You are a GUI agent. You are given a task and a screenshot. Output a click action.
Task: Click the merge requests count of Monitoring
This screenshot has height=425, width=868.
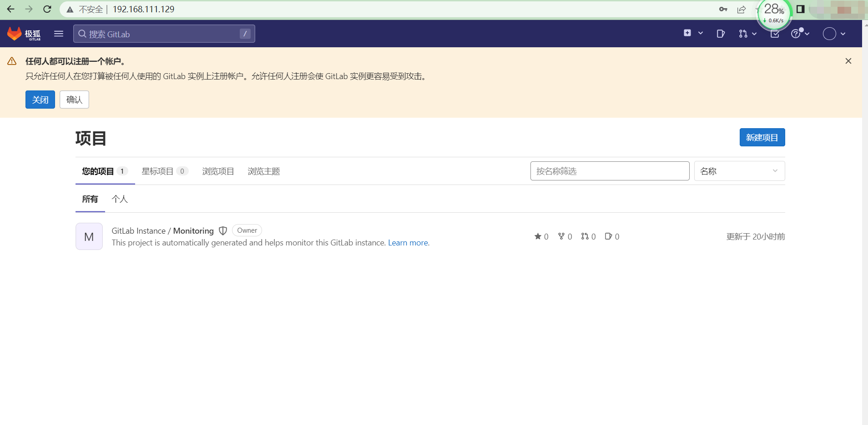coord(588,236)
